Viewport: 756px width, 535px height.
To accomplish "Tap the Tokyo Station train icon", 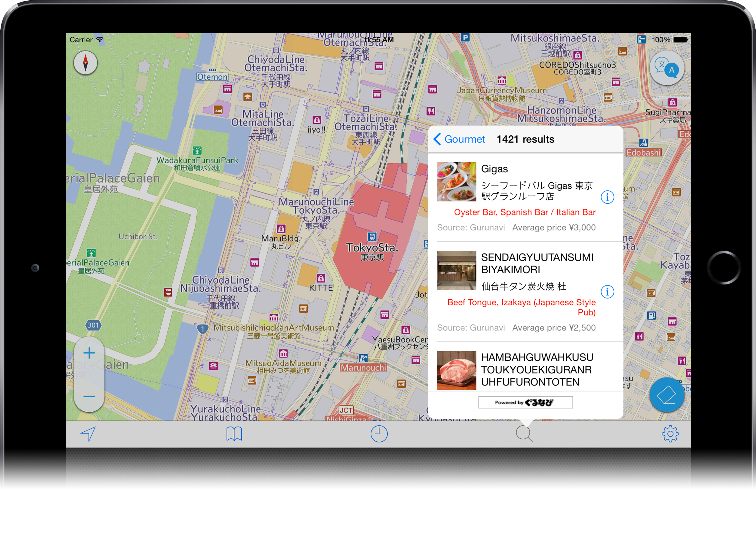I will point(372,237).
